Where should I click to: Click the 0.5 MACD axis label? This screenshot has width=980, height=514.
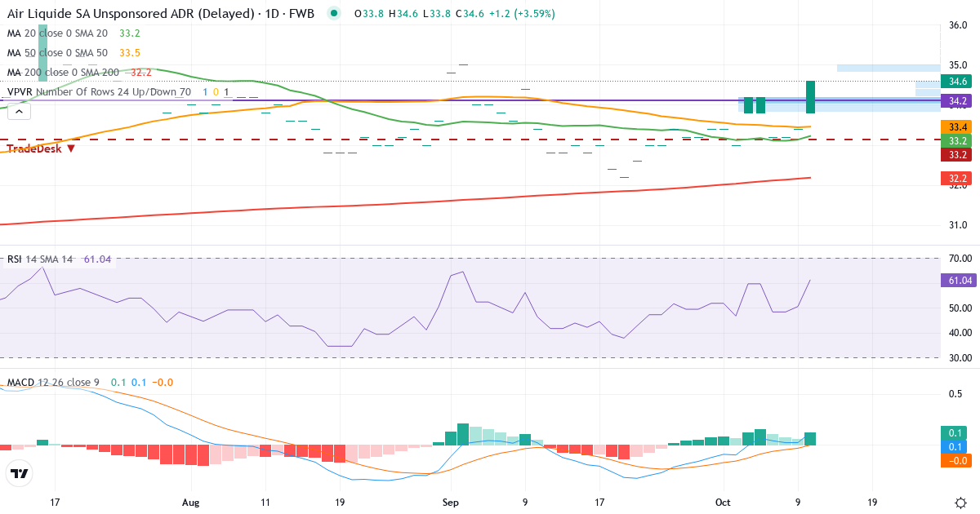click(x=955, y=394)
